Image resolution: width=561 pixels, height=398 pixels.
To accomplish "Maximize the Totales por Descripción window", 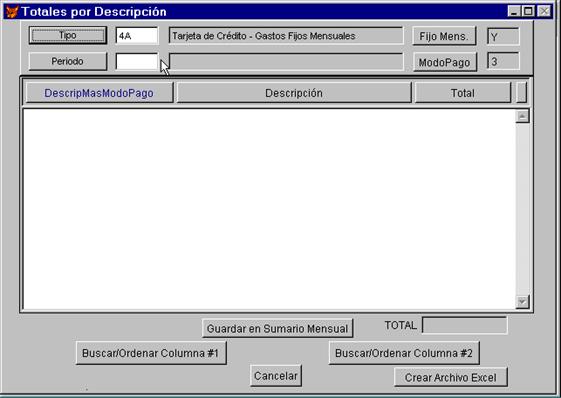I will point(528,11).
